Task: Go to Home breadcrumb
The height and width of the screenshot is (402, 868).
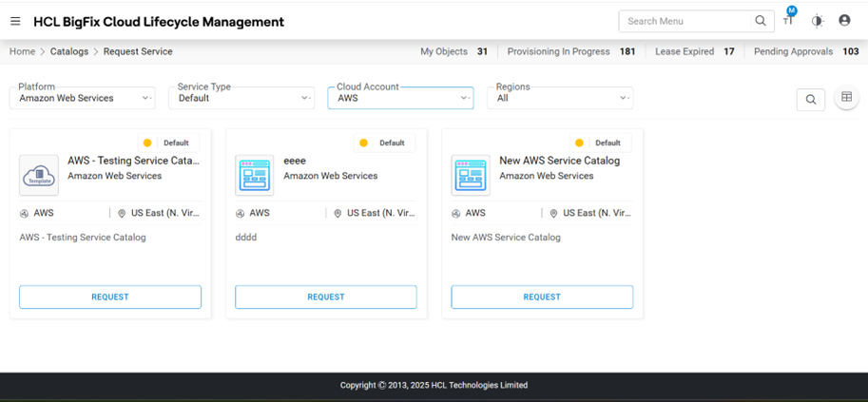Action: 22,51
